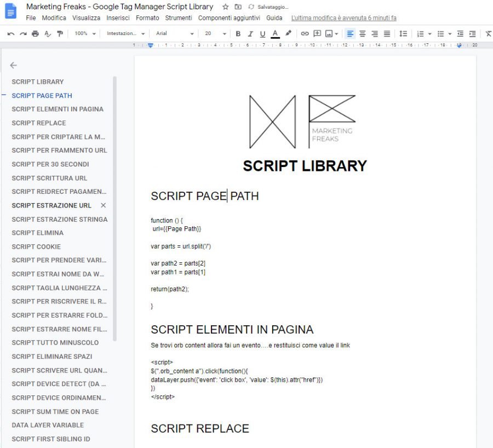Click the outline panel scrollbar
Screen dimensions: 493x448
115,209
